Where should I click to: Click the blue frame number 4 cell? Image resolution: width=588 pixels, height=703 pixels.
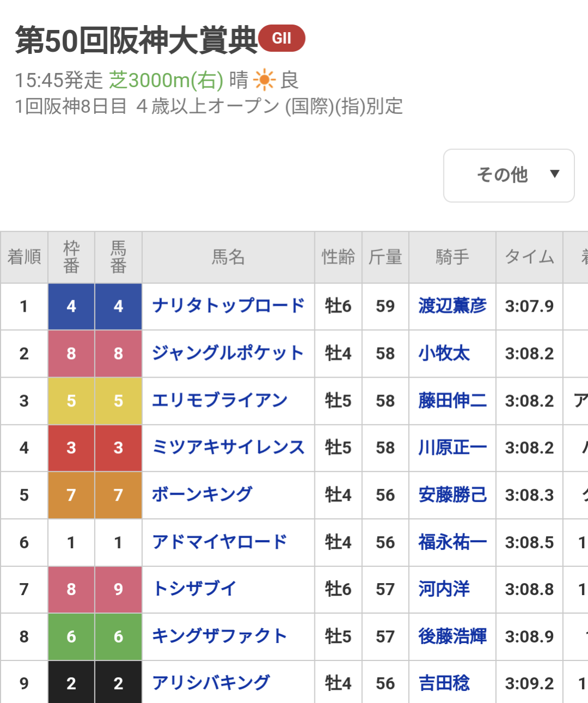71,306
